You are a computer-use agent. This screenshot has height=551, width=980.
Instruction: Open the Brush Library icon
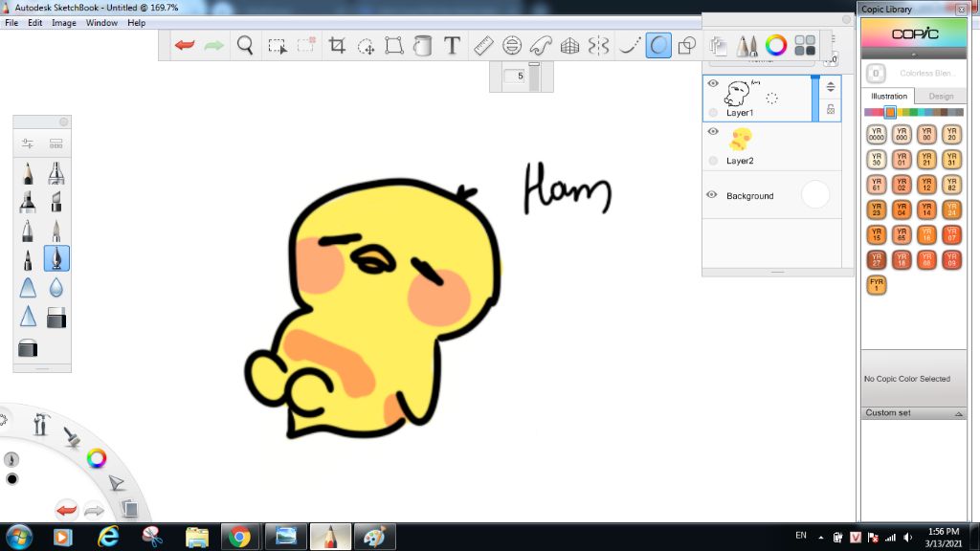click(56, 143)
